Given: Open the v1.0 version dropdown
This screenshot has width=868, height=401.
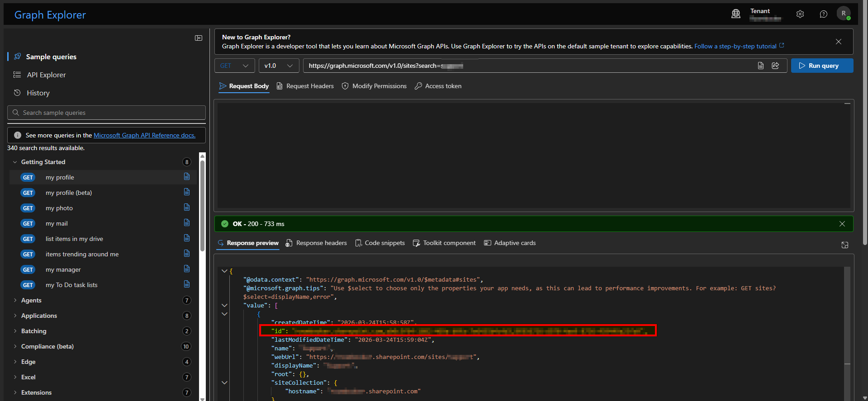Looking at the screenshot, I should (279, 66).
